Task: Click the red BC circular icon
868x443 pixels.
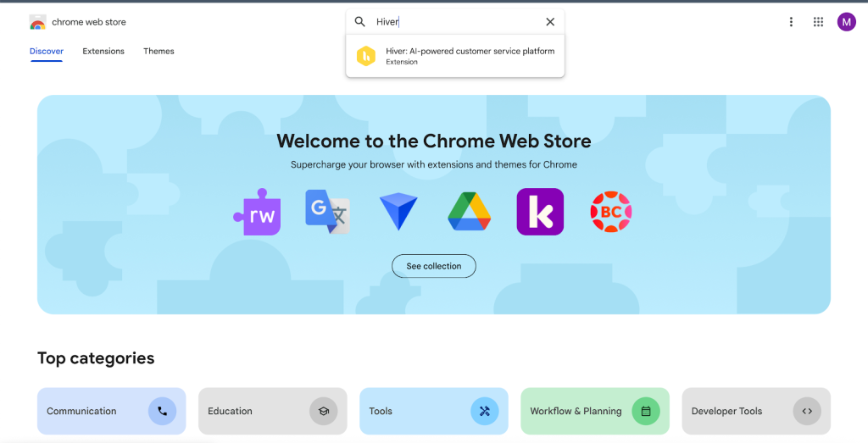Action: click(611, 212)
